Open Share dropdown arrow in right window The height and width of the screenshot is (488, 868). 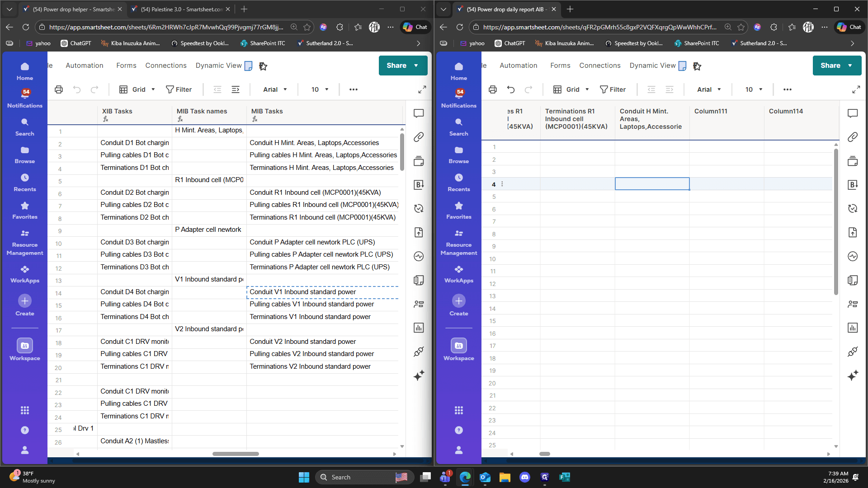pos(850,66)
